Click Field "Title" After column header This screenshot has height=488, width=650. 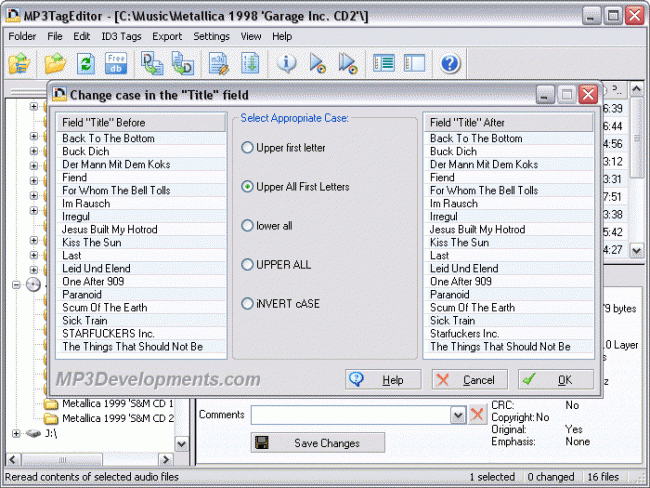(509, 122)
